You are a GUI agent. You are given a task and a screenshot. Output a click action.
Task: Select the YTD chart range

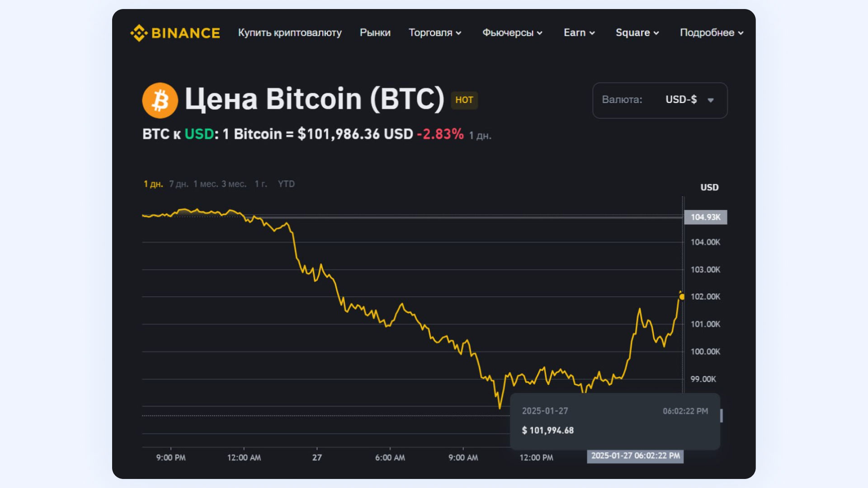point(286,184)
